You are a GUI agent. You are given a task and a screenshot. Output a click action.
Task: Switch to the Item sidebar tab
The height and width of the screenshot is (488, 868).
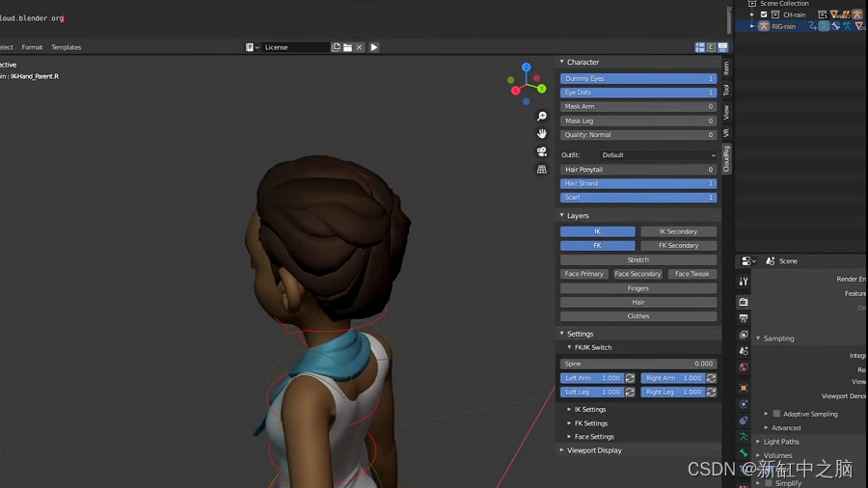[726, 68]
